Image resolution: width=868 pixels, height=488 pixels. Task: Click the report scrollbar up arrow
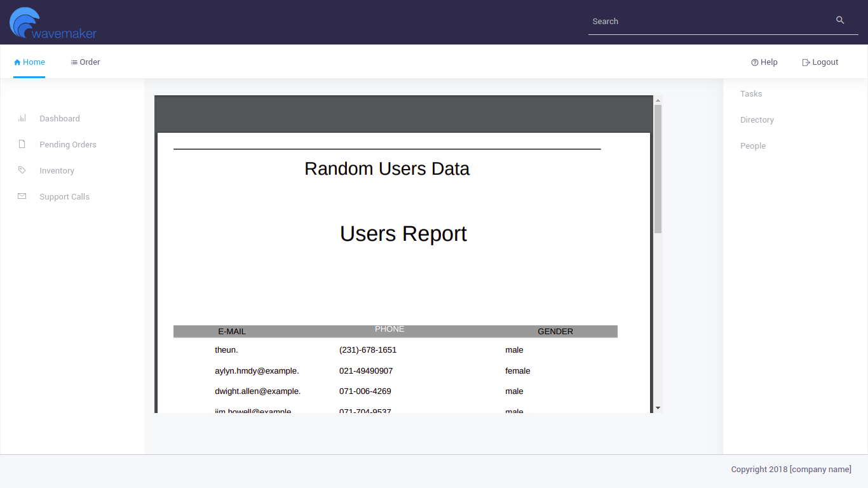[x=658, y=100]
